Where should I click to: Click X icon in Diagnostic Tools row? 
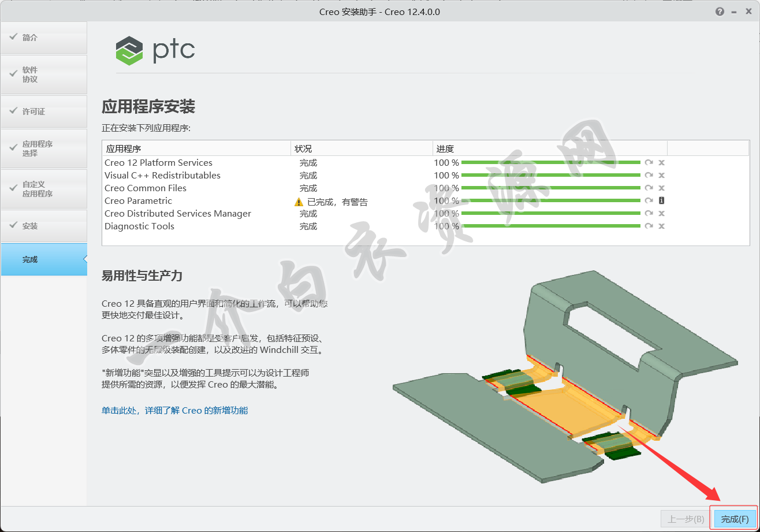[662, 226]
